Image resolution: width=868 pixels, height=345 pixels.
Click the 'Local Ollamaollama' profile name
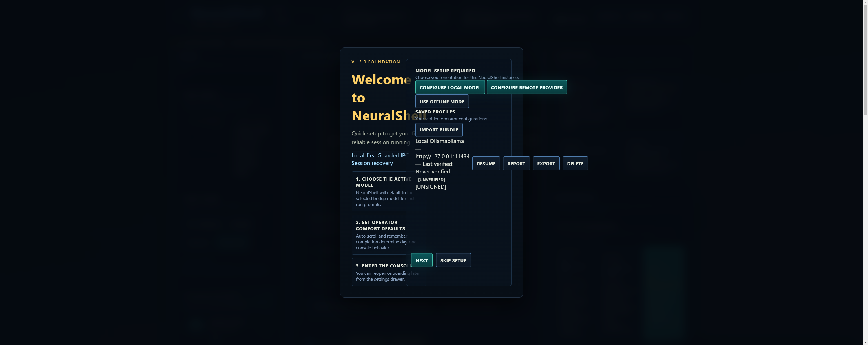click(x=439, y=141)
